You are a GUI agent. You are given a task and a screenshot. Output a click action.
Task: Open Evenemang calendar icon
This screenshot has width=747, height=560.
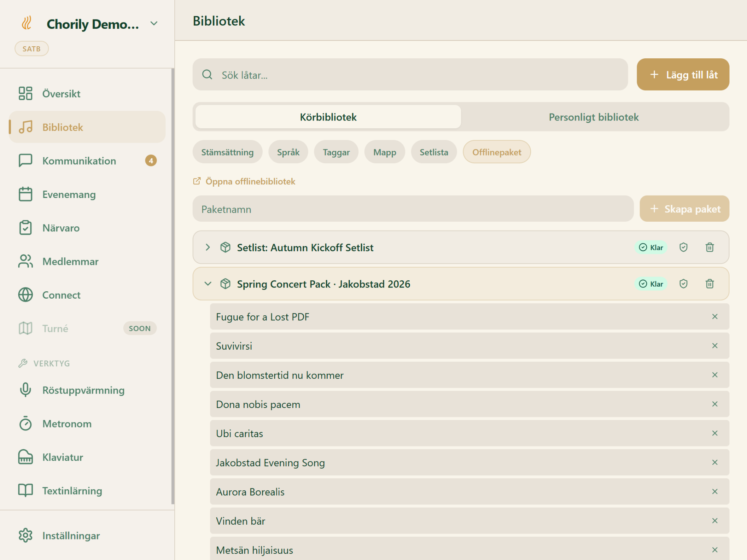point(25,194)
